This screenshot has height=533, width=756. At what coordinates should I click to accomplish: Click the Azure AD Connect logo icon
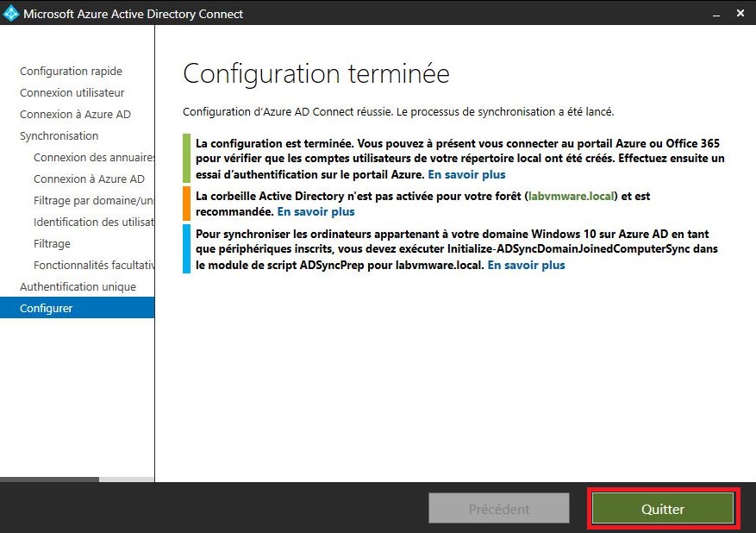(x=10, y=14)
